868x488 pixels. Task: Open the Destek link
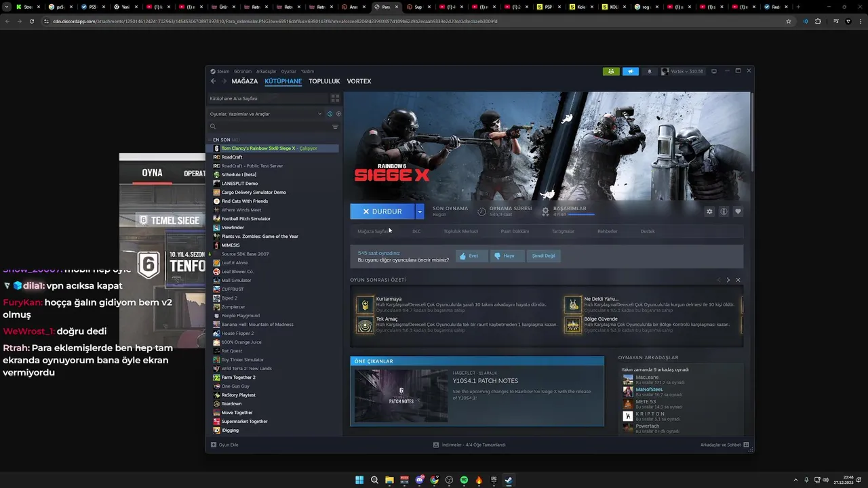click(x=648, y=231)
